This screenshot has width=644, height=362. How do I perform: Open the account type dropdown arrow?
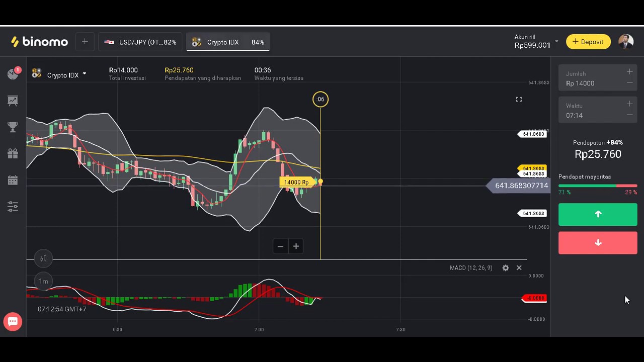point(556,41)
